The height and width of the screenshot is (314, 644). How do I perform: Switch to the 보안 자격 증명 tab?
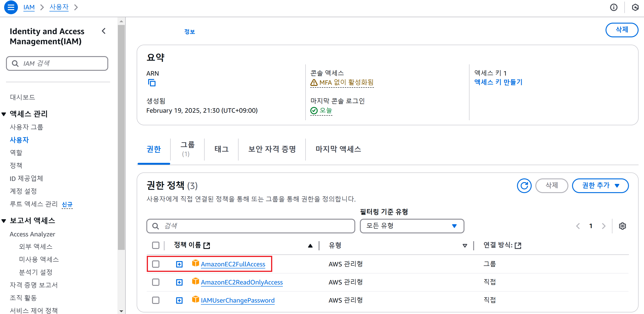tap(272, 149)
